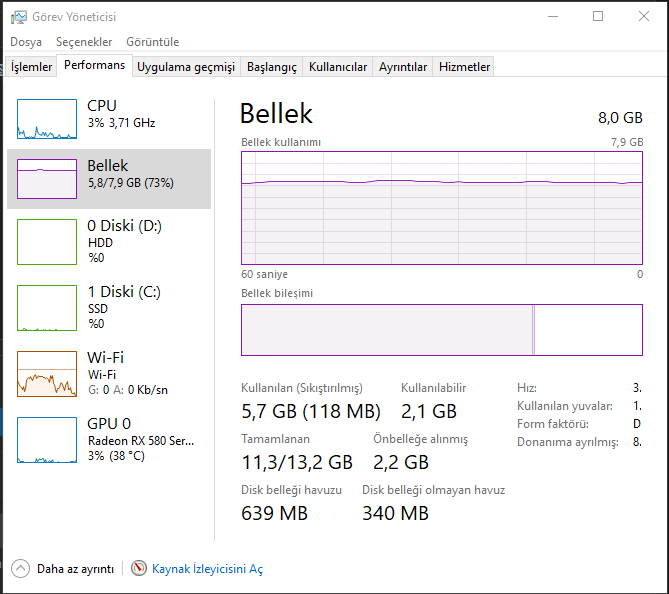The width and height of the screenshot is (669, 594).
Task: Open the Hizmetler tab
Action: [465, 67]
